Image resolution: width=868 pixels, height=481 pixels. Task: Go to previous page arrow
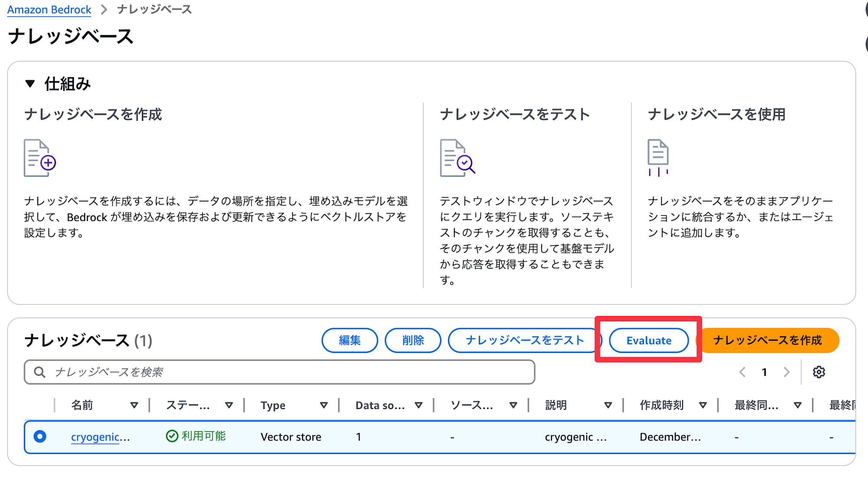click(x=742, y=372)
